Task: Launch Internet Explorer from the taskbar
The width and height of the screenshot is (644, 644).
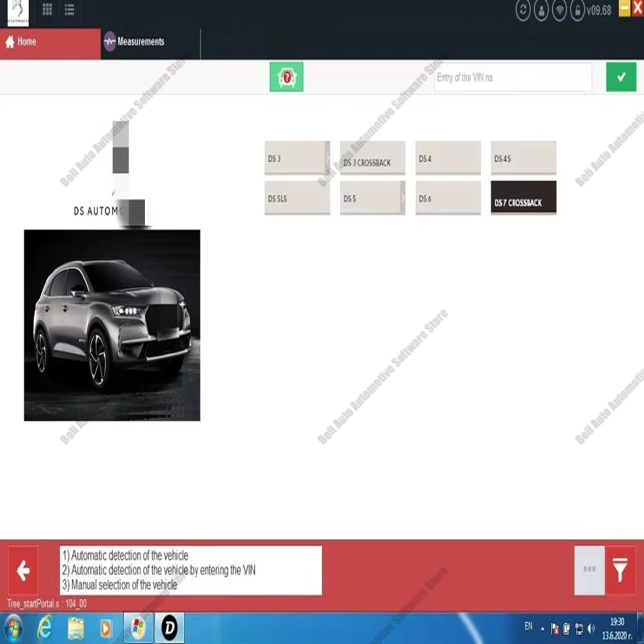Action: tap(44, 629)
